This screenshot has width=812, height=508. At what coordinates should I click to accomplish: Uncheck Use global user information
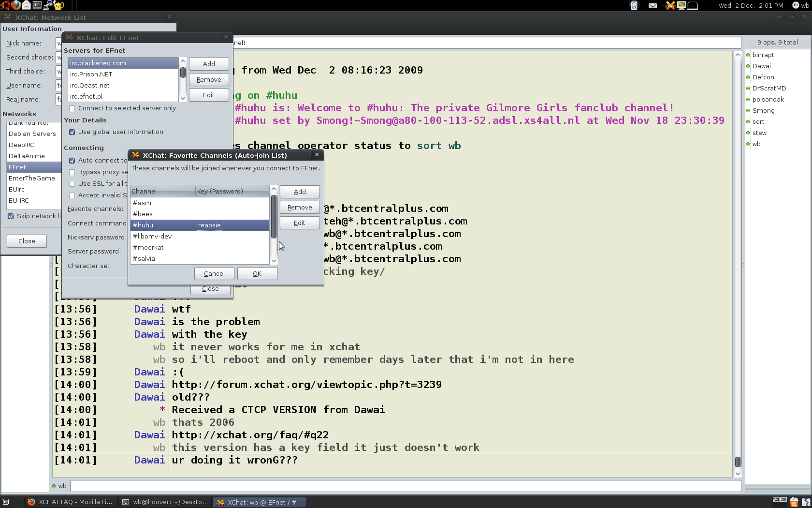72,132
